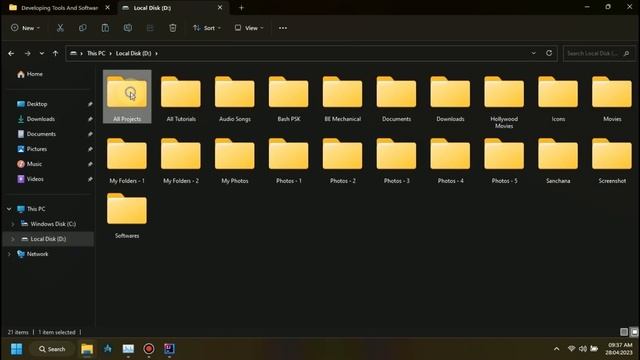Expand Windows Disk (C:) in the tree
The image size is (640, 360).
(x=13, y=224)
